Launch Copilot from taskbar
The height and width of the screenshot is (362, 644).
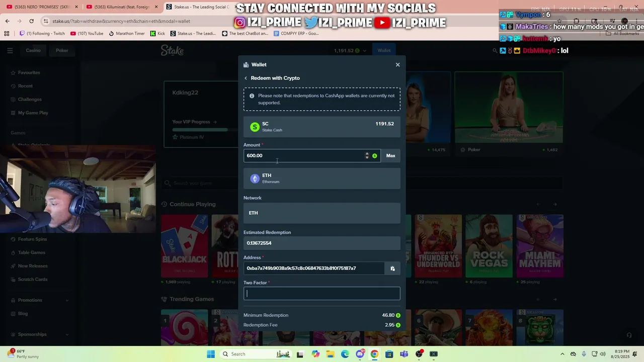(315, 354)
